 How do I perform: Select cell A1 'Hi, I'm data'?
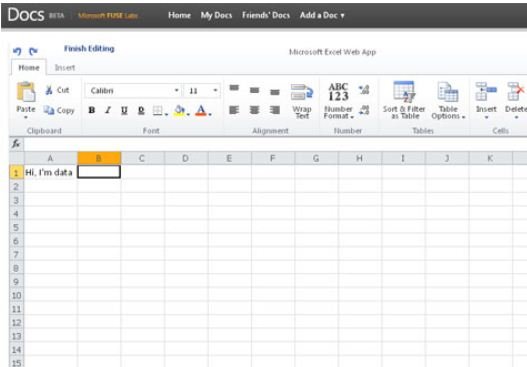tap(50, 172)
